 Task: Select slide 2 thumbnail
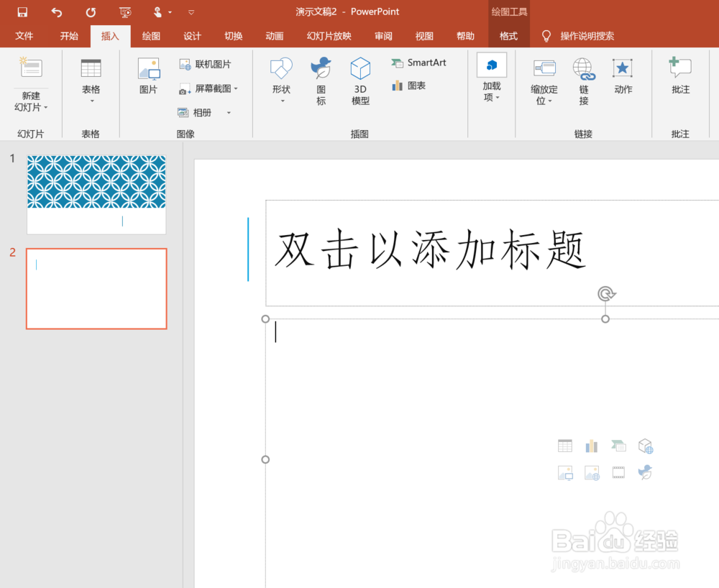click(x=96, y=289)
